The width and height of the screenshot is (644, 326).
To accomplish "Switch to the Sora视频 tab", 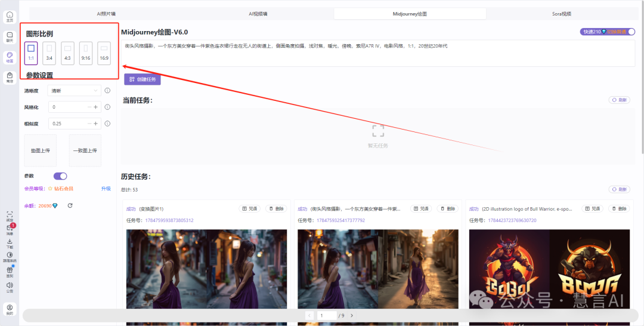I will 561,13.
